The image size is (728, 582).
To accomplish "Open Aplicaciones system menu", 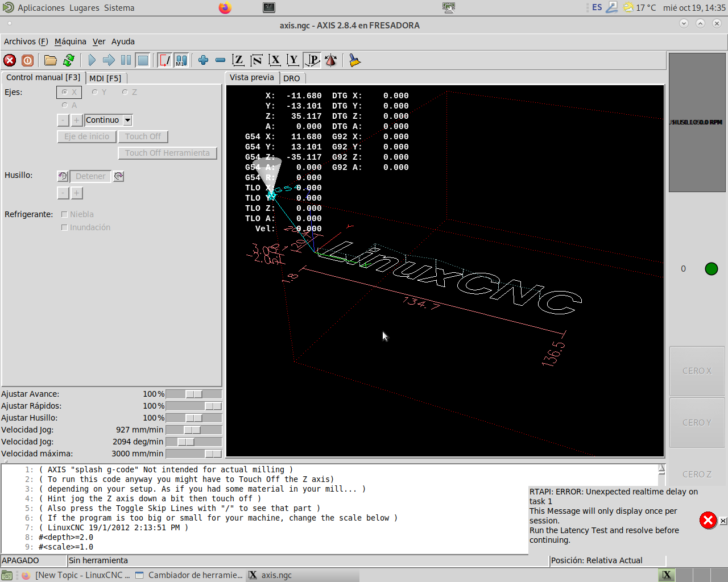I will (41, 8).
